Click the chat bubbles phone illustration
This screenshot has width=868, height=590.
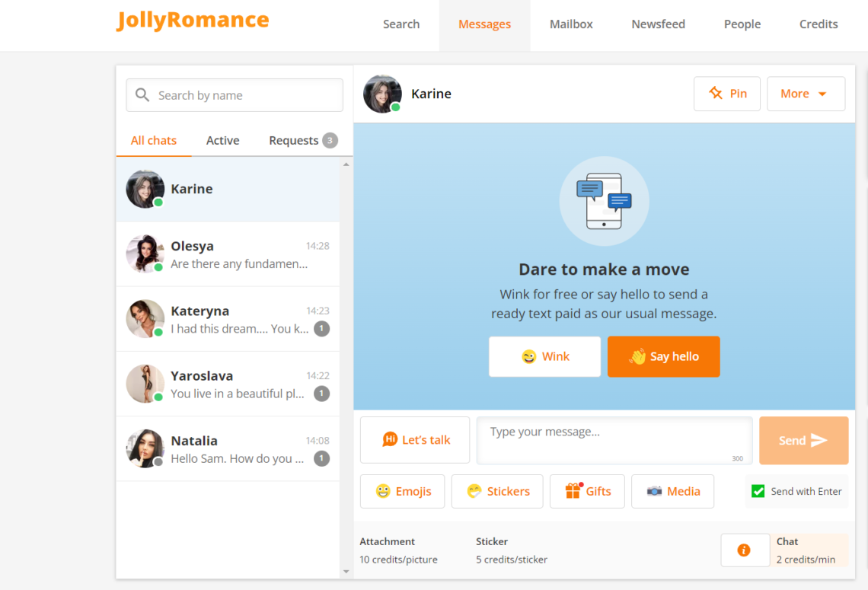click(x=604, y=201)
